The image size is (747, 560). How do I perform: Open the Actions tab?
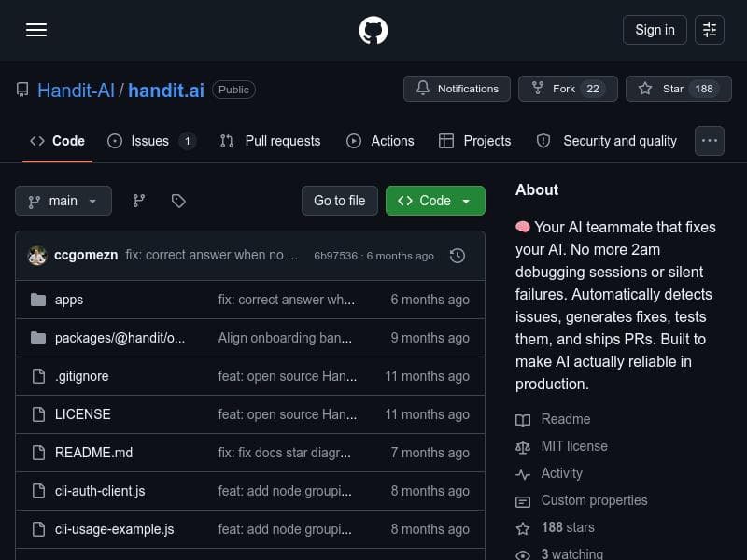(x=380, y=141)
